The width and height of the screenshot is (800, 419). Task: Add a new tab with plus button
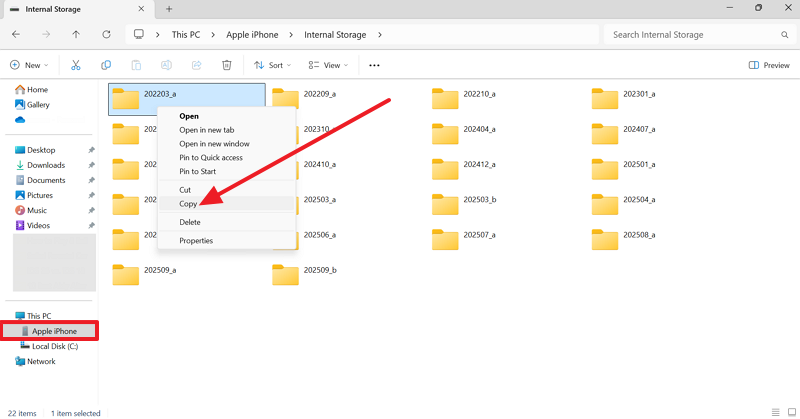point(169,8)
